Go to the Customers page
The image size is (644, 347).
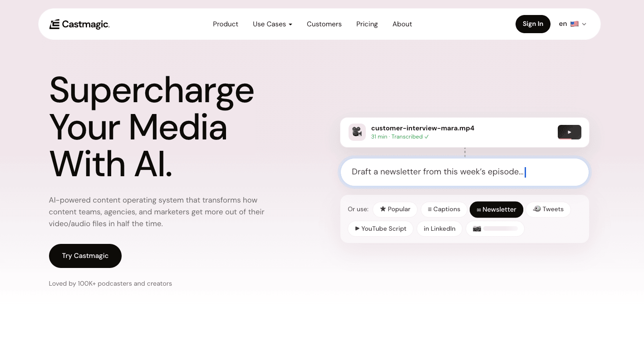[324, 24]
